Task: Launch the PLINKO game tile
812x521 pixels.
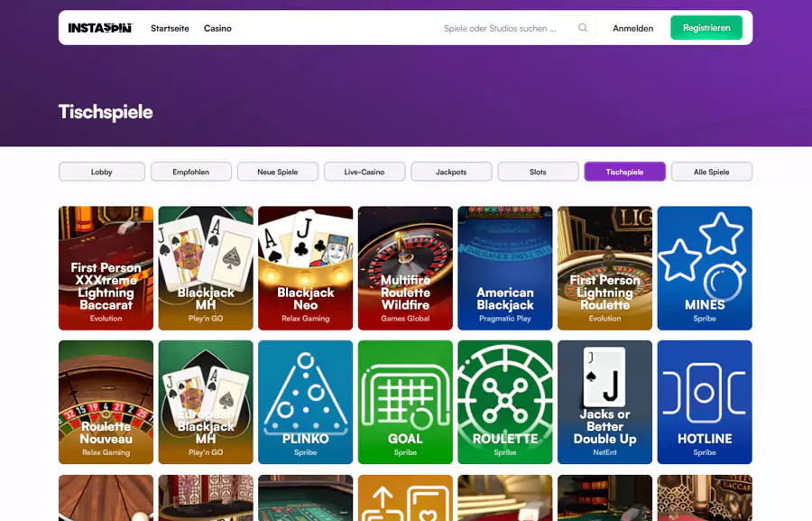Action: (305, 402)
